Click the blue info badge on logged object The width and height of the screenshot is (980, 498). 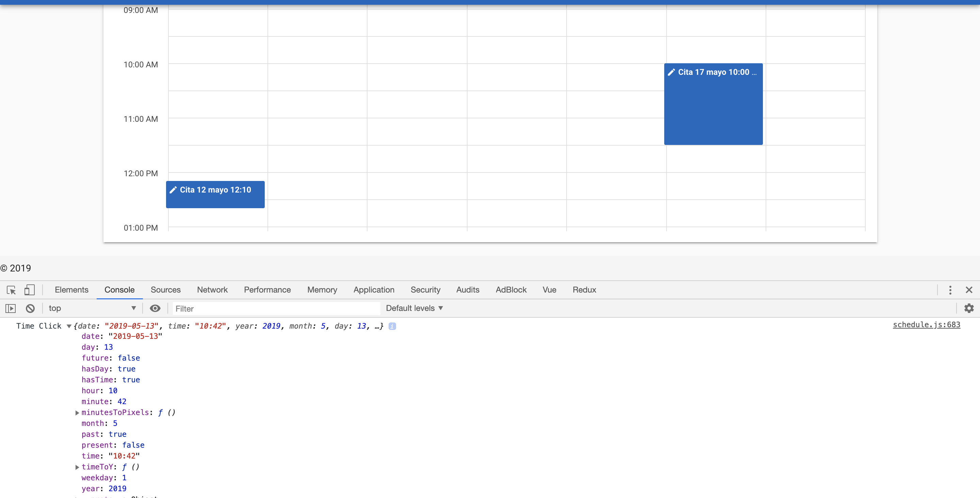pyautogui.click(x=392, y=326)
